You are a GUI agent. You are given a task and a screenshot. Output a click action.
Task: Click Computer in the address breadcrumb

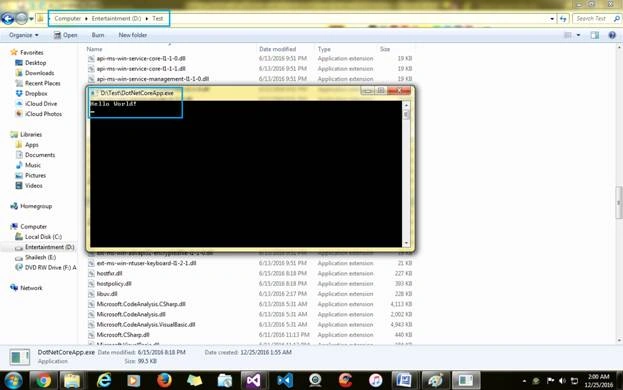point(68,19)
